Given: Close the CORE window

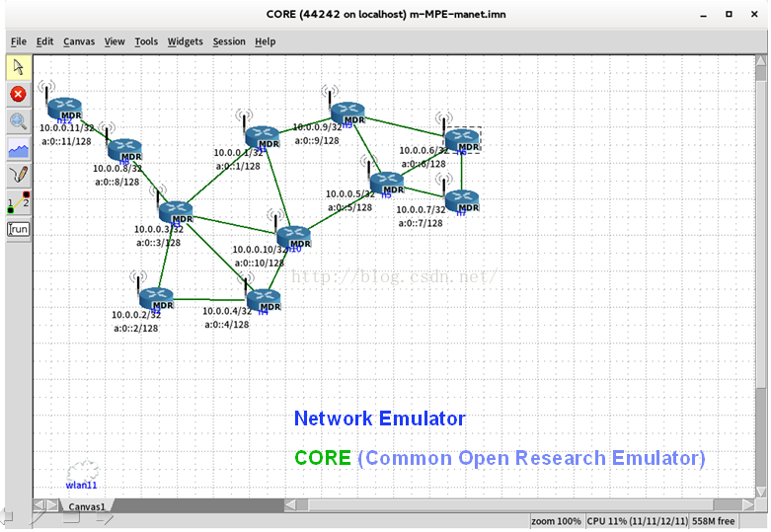Looking at the screenshot, I should click(x=754, y=14).
